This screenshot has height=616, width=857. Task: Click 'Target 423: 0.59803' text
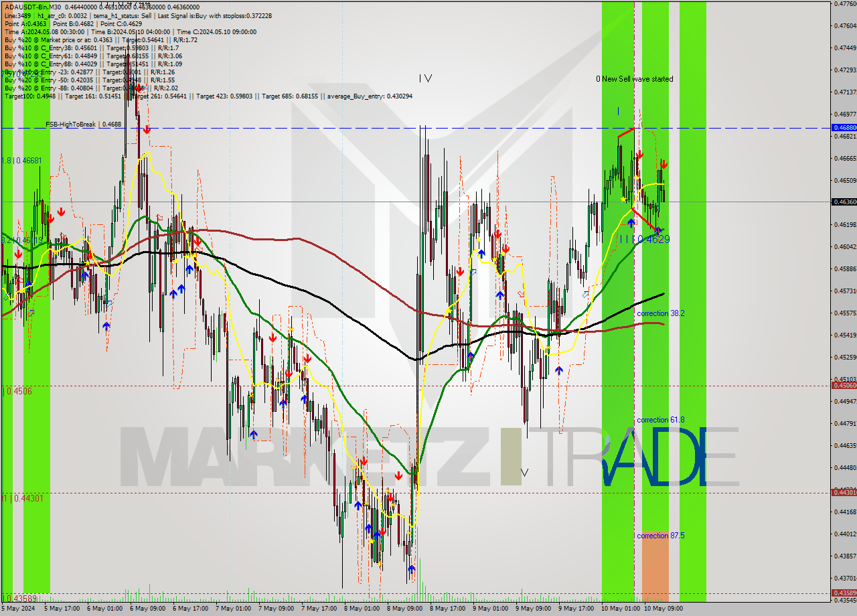230,96
